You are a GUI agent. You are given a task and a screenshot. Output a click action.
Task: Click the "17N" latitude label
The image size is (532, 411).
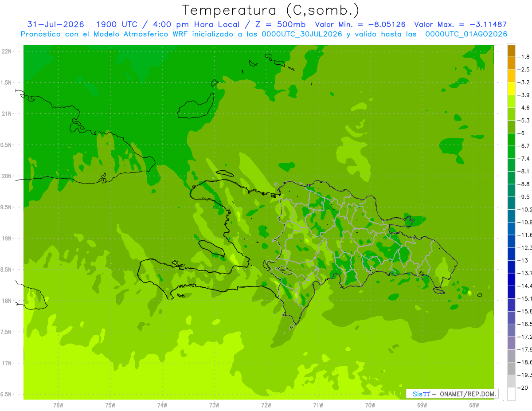(7, 363)
